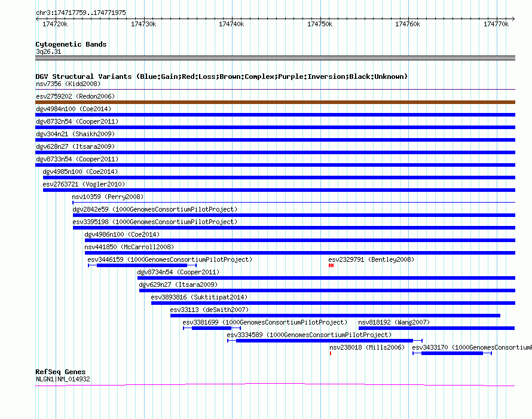Select nsv818192 (Wang2007) variant label
This screenshot has height=419, width=532.
pos(394,322)
